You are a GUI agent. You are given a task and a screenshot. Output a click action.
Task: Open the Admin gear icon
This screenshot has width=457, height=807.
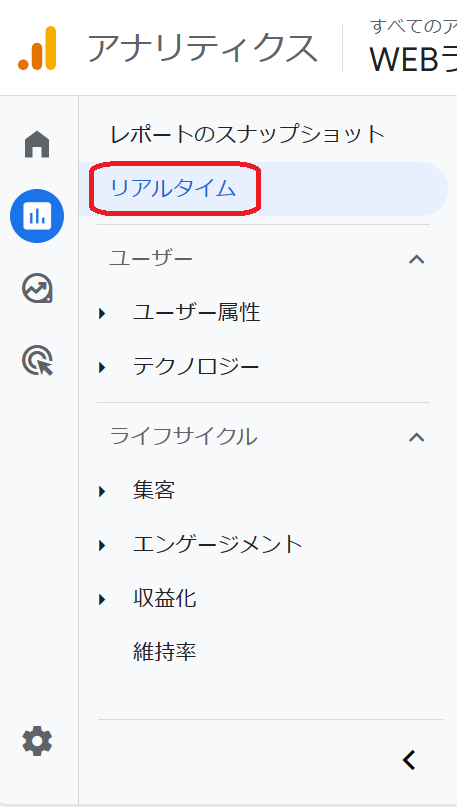point(37,742)
